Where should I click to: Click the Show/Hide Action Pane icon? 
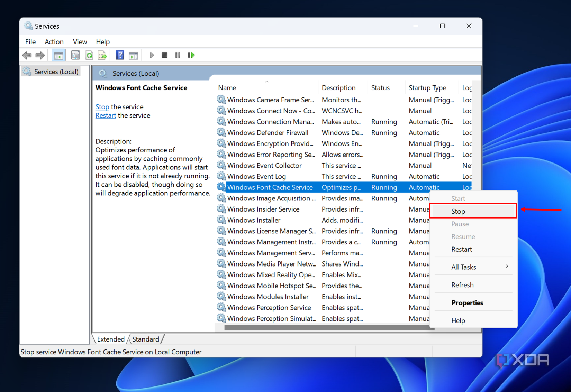pyautogui.click(x=133, y=55)
